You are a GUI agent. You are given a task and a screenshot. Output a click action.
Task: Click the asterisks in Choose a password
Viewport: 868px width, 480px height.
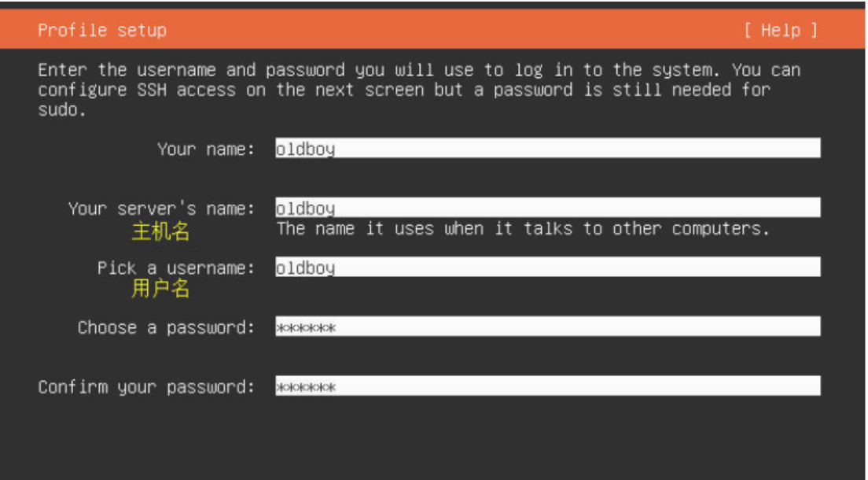(306, 327)
